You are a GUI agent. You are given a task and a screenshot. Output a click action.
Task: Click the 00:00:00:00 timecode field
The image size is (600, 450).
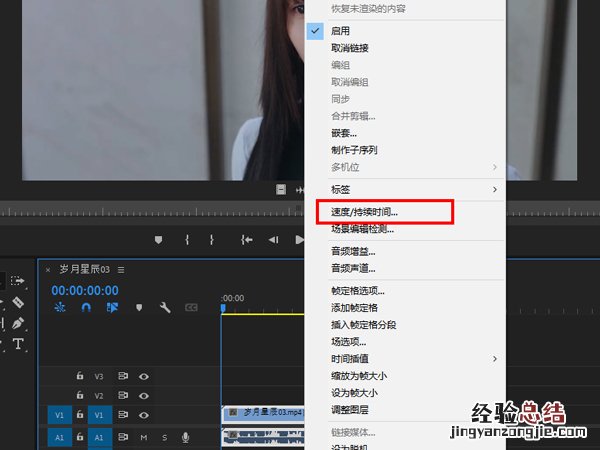click(85, 291)
